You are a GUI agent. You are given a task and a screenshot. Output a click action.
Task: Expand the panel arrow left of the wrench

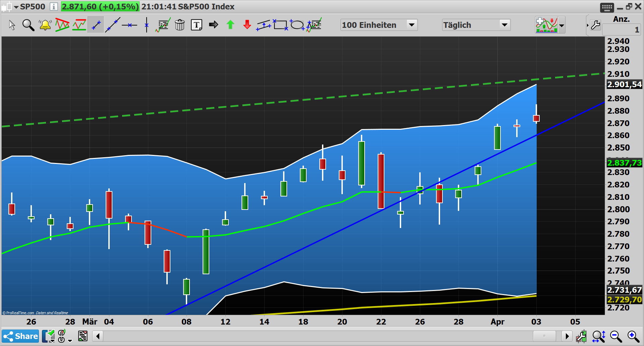(588, 25)
